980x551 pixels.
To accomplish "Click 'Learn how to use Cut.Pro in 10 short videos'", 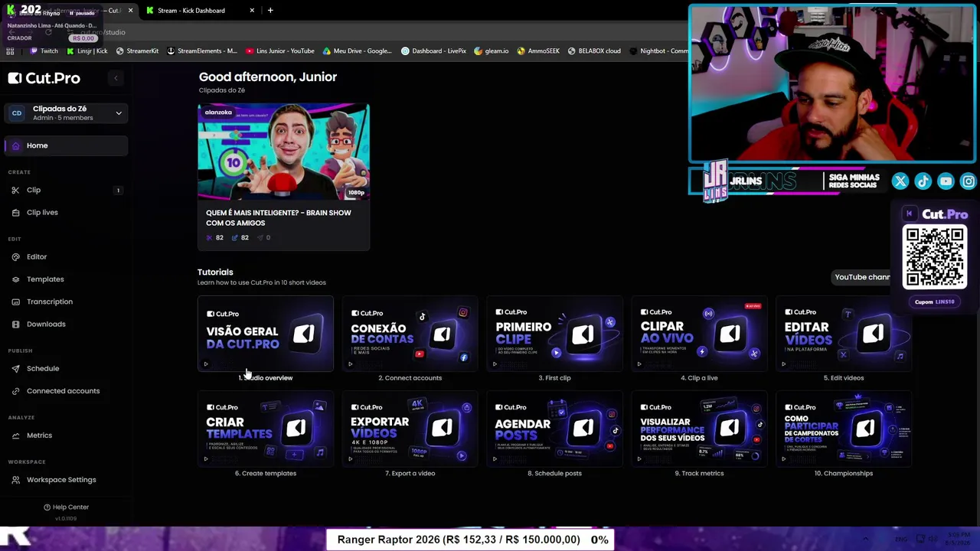I will (x=262, y=282).
